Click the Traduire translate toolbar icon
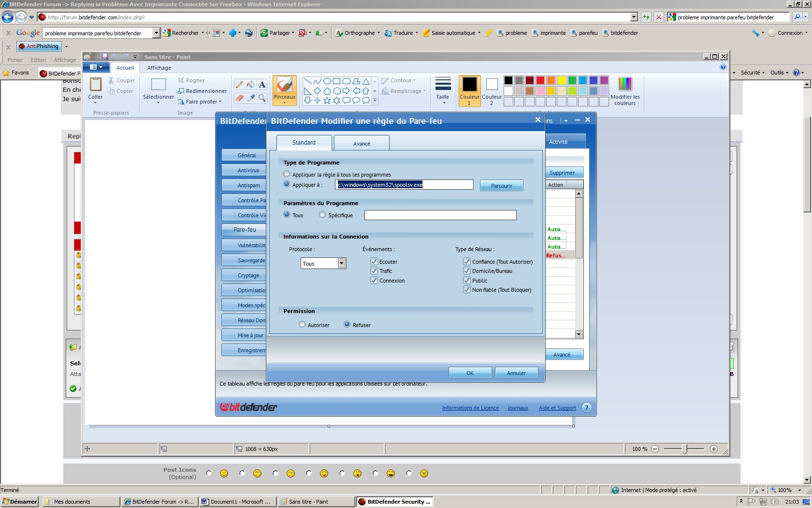812x508 pixels. pos(388,33)
